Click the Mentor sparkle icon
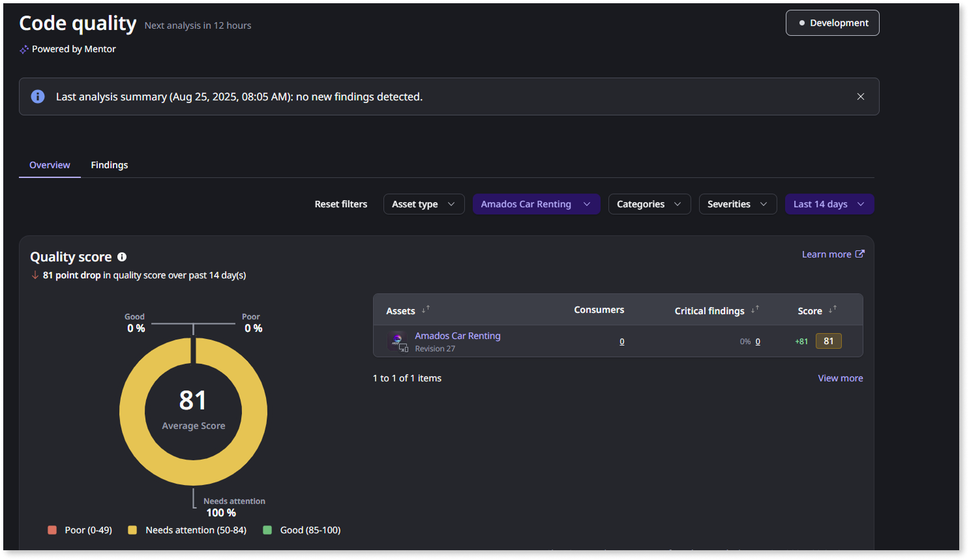 click(x=24, y=50)
